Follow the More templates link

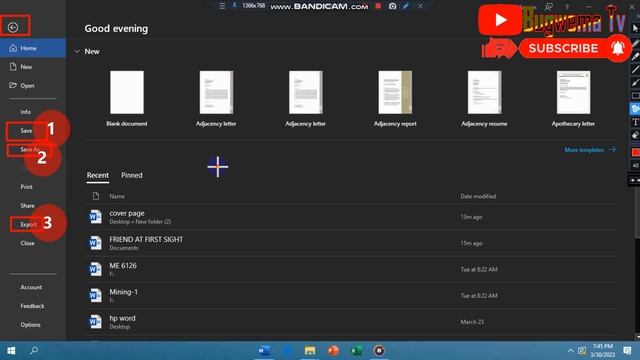pyautogui.click(x=590, y=150)
